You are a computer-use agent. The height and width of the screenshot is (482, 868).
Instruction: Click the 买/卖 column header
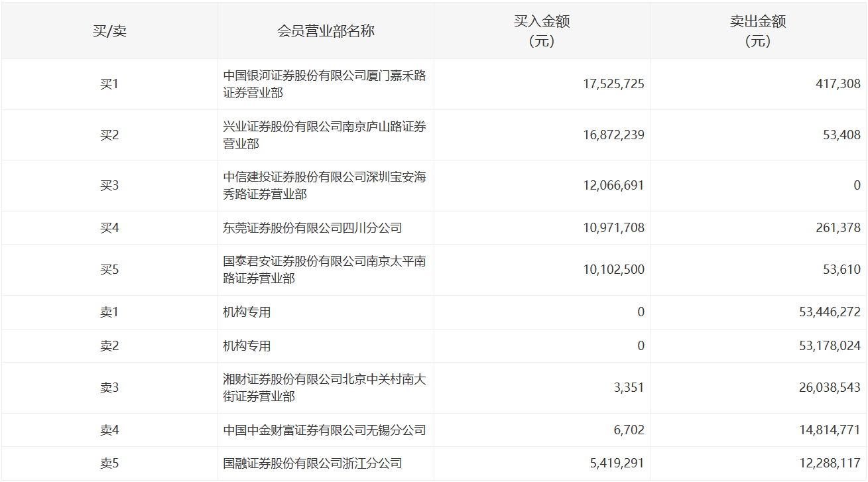tap(109, 30)
